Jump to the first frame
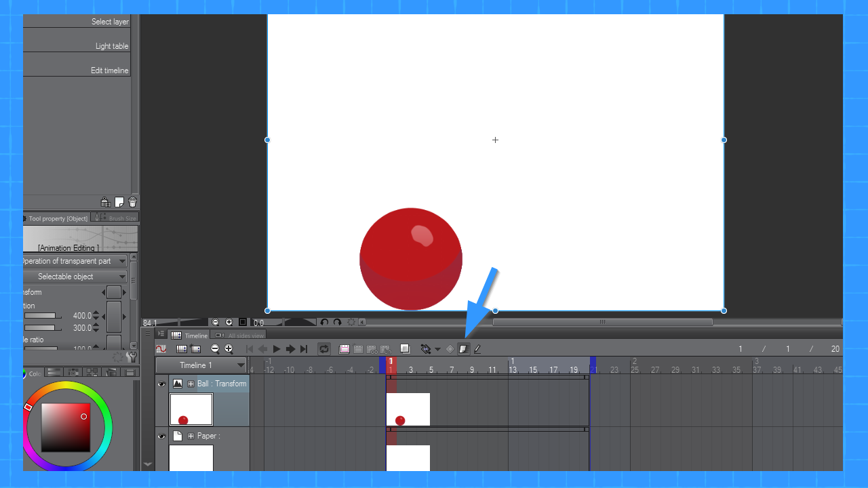This screenshot has width=868, height=488. point(249,349)
